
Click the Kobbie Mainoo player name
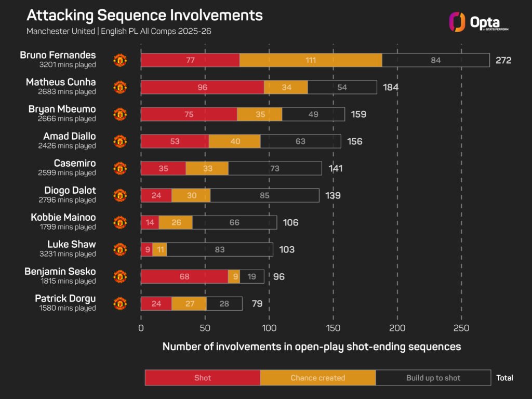click(63, 217)
